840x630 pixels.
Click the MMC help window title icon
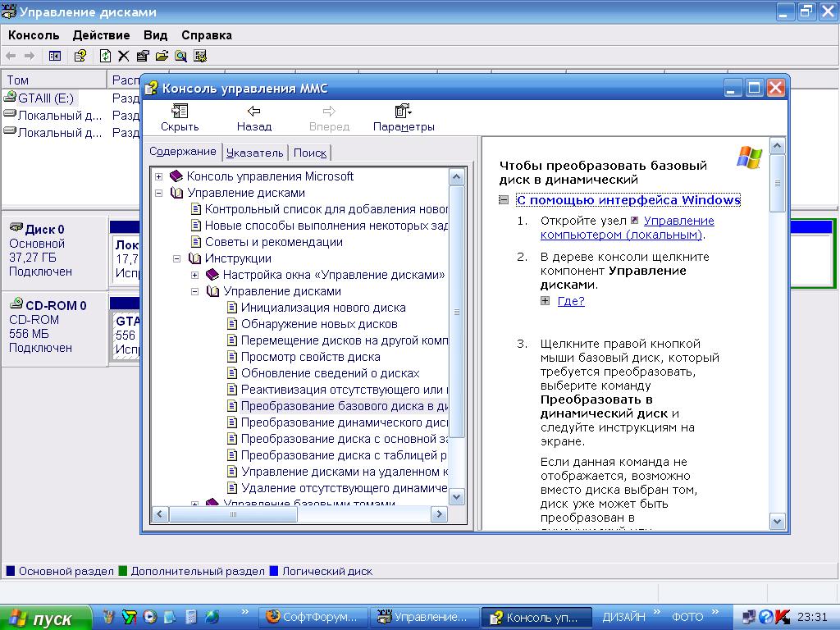[152, 88]
